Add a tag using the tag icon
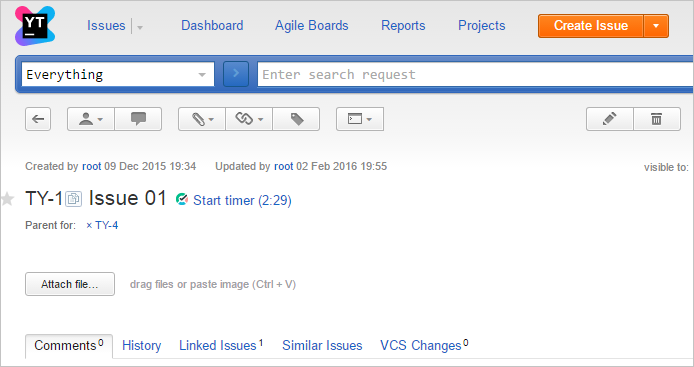 tap(297, 119)
